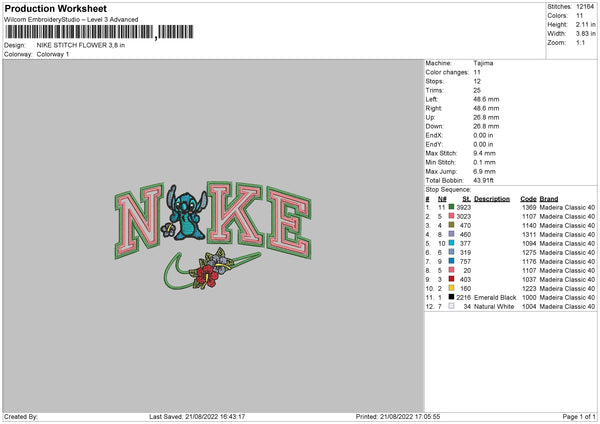Click the pink swatch for stop 2
Screen dimensions: 600x424
tap(452, 216)
